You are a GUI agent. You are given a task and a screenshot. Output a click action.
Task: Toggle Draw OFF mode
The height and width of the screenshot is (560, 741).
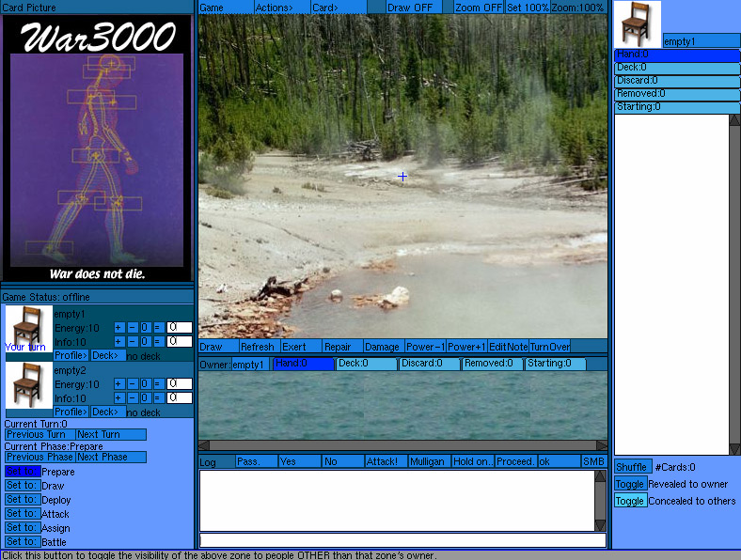coord(414,8)
